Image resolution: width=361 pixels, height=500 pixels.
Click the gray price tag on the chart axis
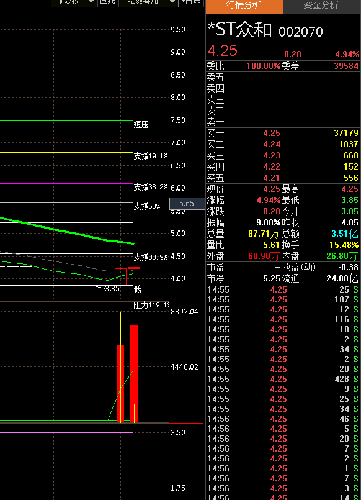point(187,204)
